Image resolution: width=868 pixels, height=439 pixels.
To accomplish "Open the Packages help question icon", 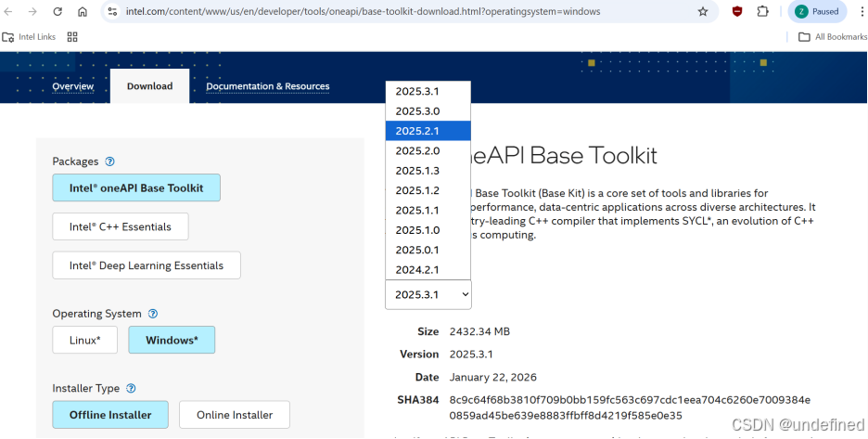I will tap(109, 161).
